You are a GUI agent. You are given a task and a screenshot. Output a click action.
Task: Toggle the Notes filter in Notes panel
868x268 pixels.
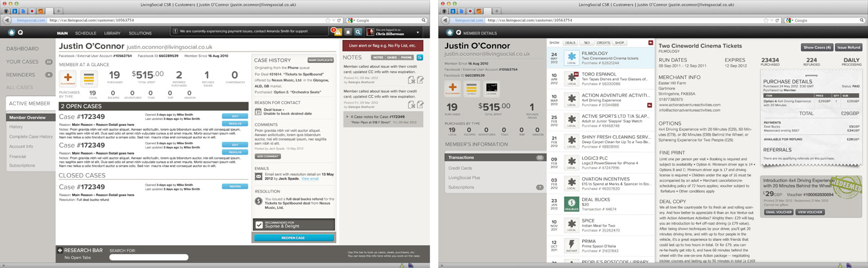coord(378,58)
